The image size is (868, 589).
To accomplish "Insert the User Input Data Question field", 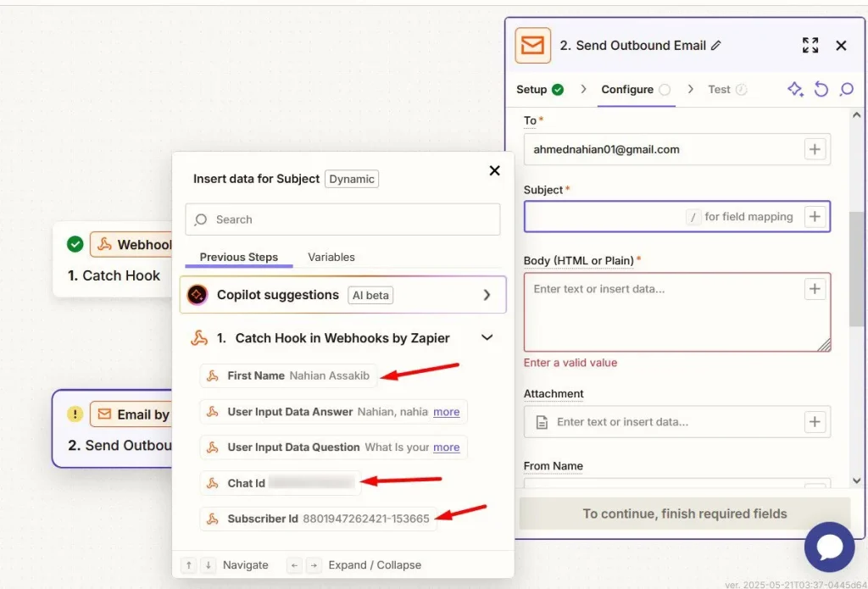I will pos(333,447).
